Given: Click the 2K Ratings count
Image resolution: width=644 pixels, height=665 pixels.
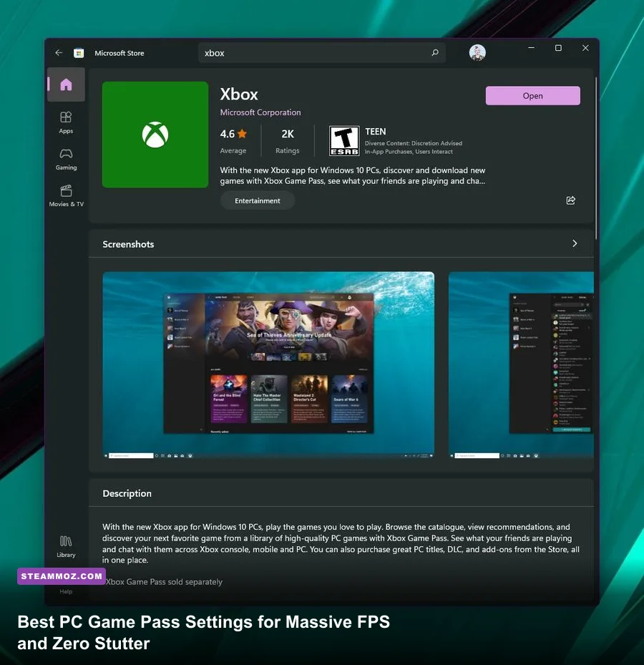Looking at the screenshot, I should point(288,141).
